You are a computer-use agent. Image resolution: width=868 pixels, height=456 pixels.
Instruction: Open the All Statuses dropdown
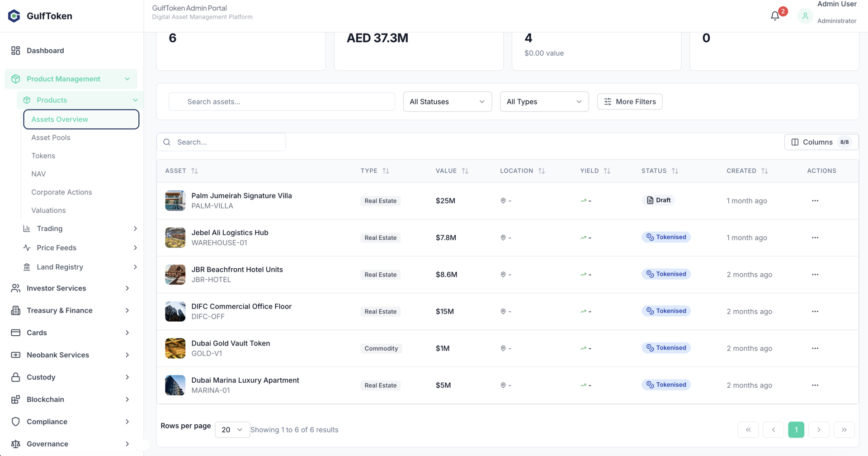pyautogui.click(x=447, y=102)
